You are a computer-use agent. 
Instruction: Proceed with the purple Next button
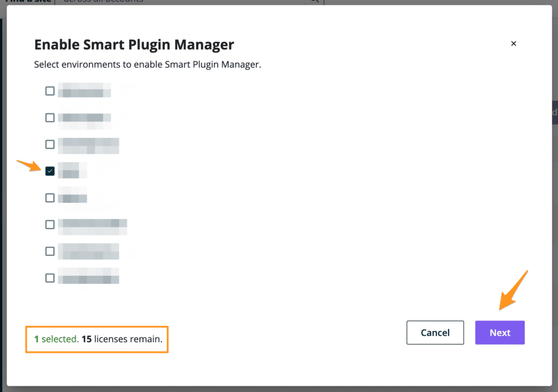click(x=500, y=333)
